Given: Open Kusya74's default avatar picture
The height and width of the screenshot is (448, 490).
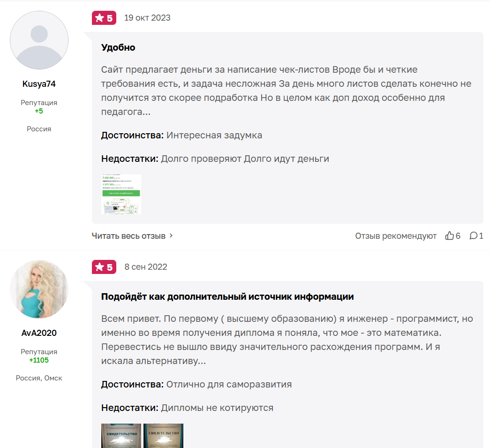Looking at the screenshot, I should tap(39, 40).
